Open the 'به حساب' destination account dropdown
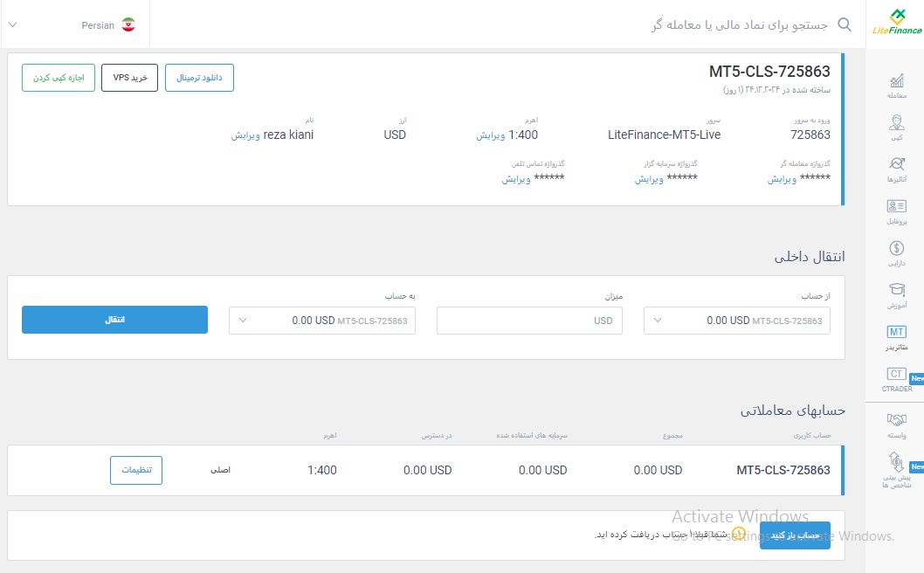 [321, 321]
